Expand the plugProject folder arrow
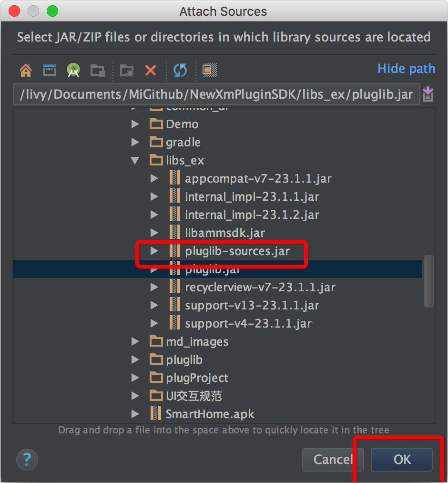448x483 pixels. (135, 378)
